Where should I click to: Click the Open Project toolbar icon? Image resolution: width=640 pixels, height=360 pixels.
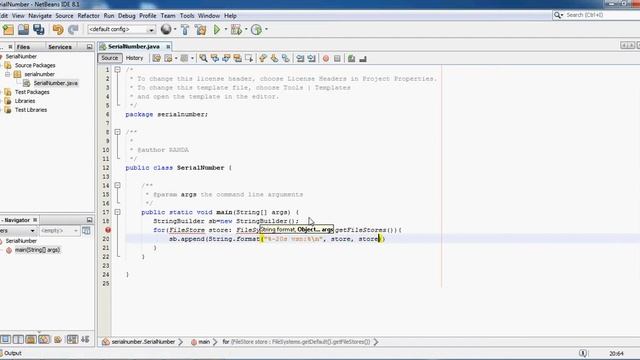point(23,29)
